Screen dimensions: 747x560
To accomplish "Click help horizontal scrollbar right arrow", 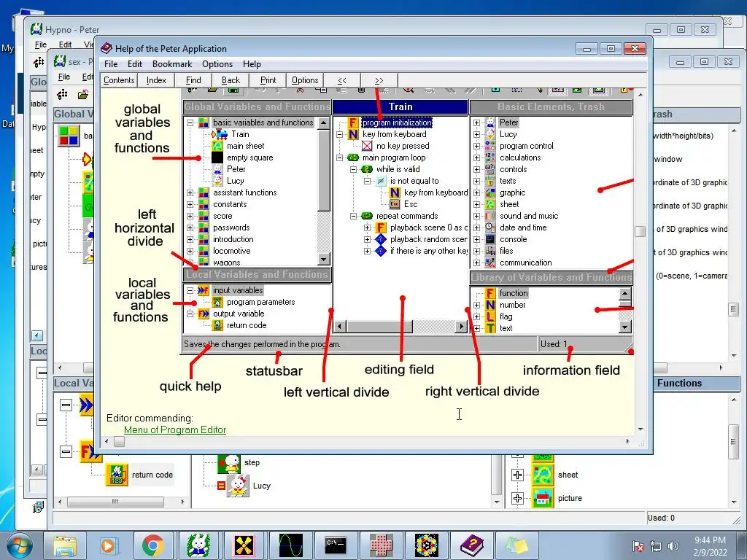I will pyautogui.click(x=627, y=442).
